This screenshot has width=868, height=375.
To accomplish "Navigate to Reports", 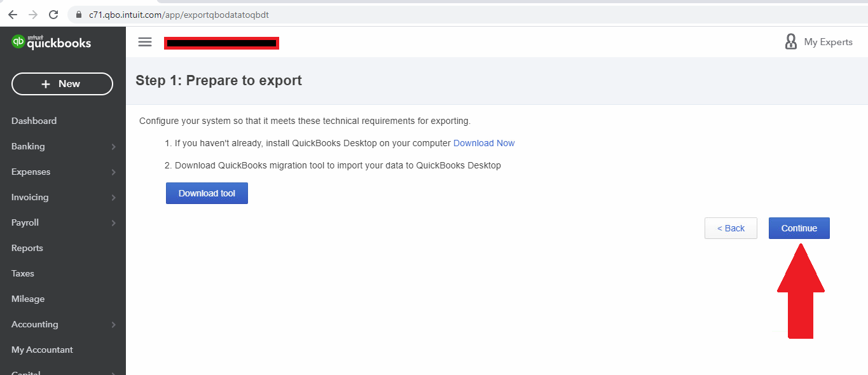I will coord(27,248).
